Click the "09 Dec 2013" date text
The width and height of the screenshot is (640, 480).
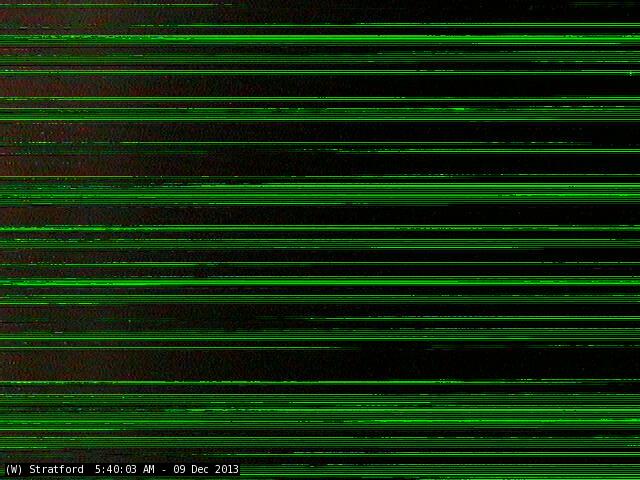206,469
